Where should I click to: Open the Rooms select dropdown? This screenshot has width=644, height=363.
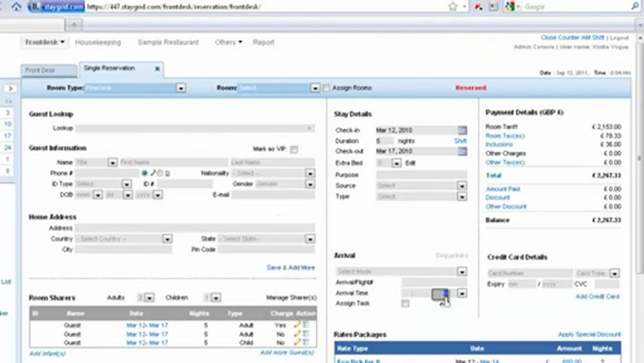pyautogui.click(x=315, y=88)
